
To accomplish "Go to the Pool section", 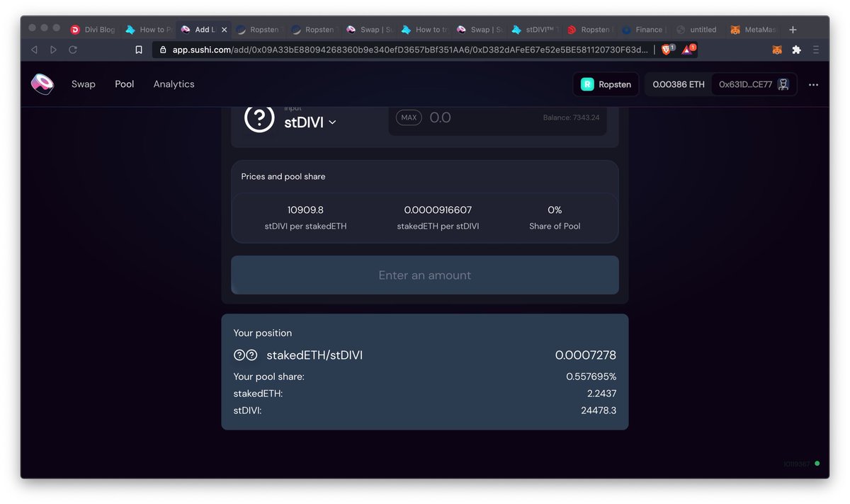I will point(125,84).
